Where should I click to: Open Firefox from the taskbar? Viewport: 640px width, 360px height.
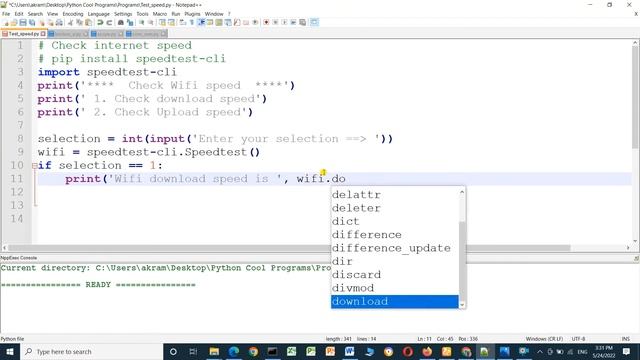tap(427, 352)
